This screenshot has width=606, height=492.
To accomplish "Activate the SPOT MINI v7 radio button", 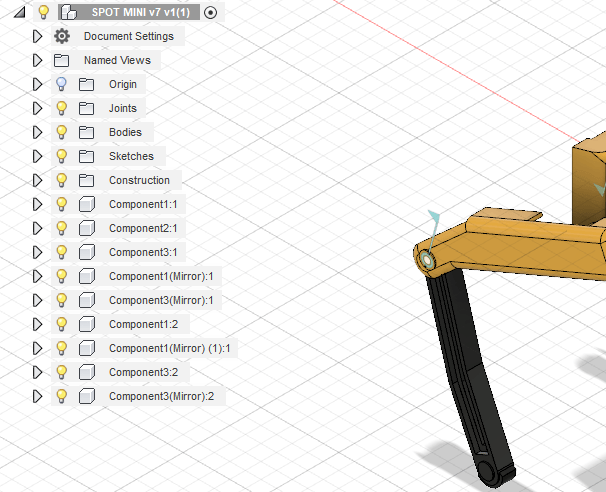I will point(210,13).
